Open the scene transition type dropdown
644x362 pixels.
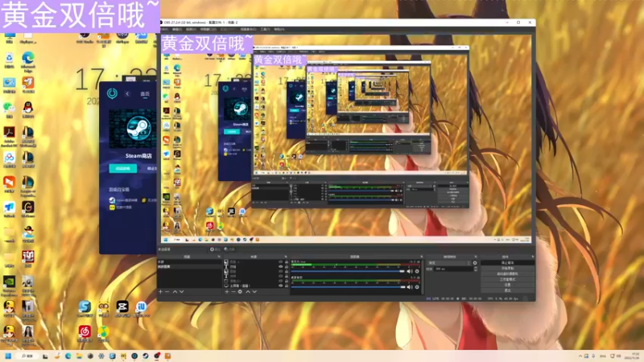[x=449, y=263]
